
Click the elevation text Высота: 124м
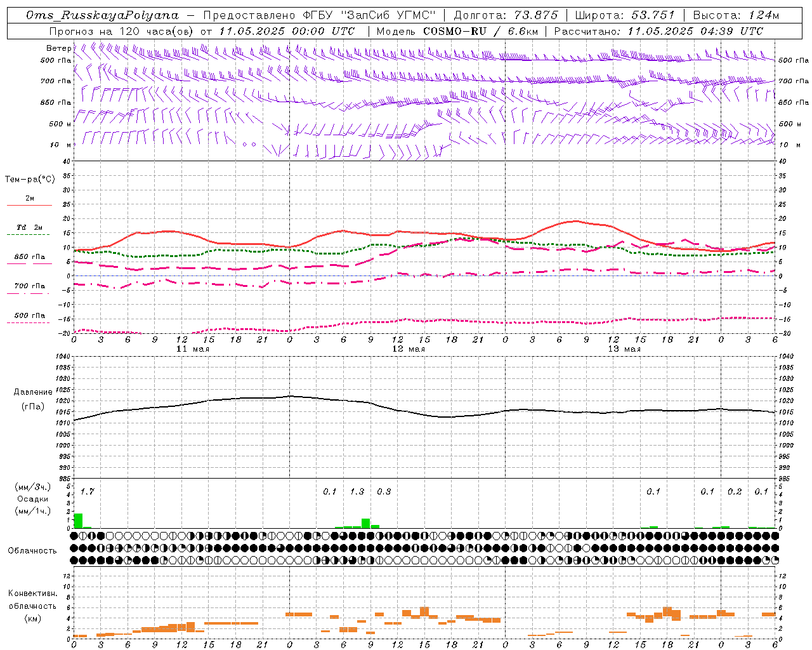tap(736, 15)
